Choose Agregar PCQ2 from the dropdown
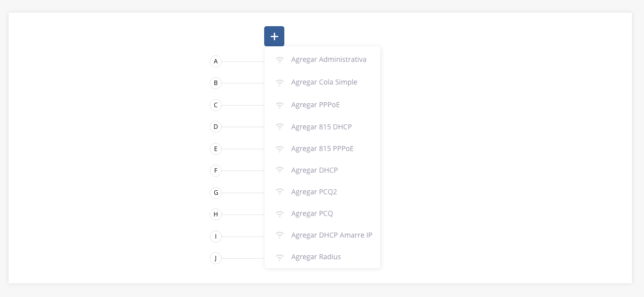 [x=323, y=192]
